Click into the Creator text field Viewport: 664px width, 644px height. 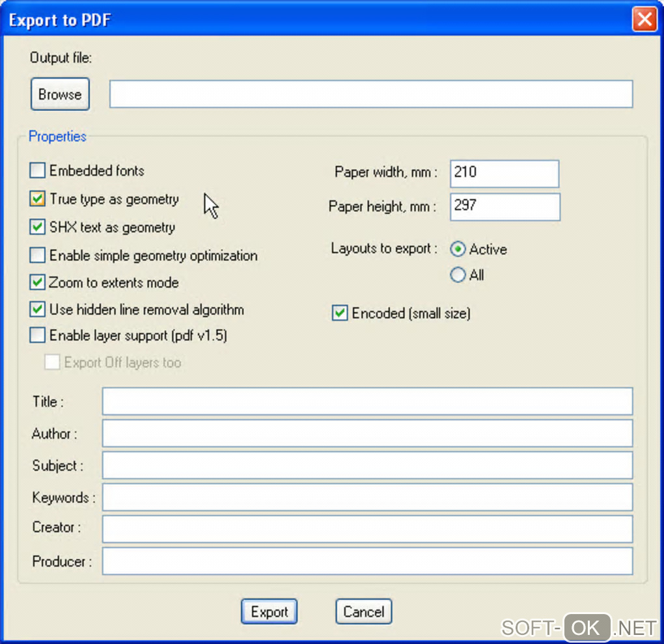pyautogui.click(x=367, y=529)
